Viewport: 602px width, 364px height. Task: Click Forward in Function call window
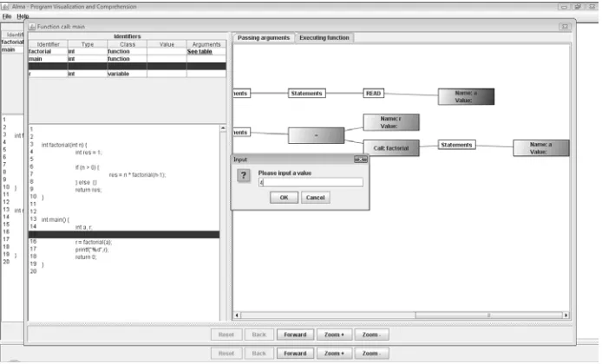295,335
